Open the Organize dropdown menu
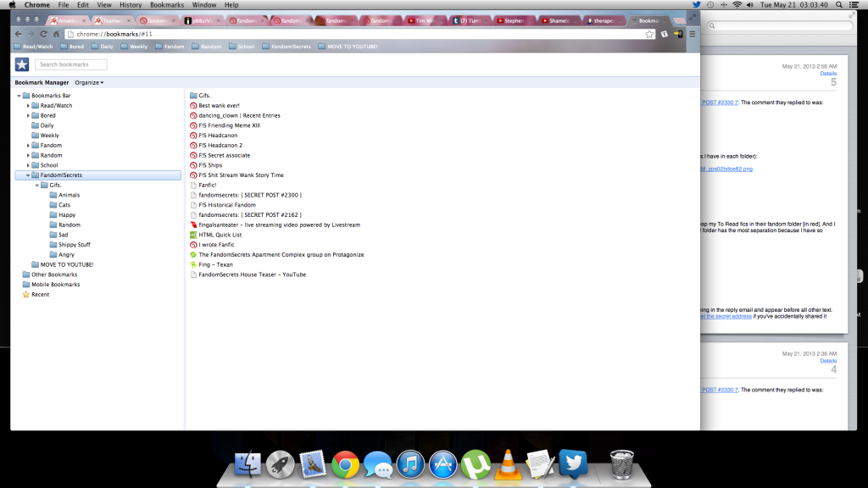Viewport: 868px width, 488px height. pos(89,82)
